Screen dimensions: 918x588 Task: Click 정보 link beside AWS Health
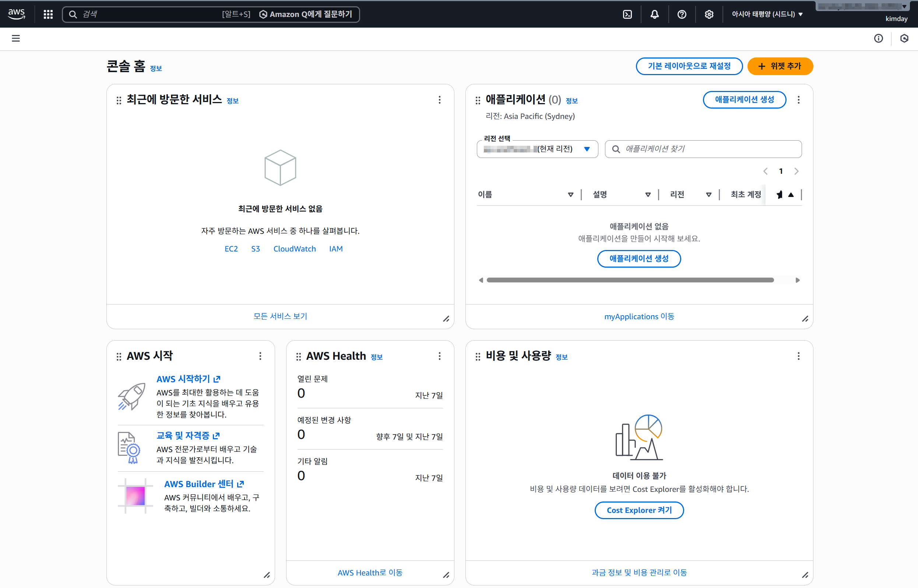pyautogui.click(x=377, y=357)
